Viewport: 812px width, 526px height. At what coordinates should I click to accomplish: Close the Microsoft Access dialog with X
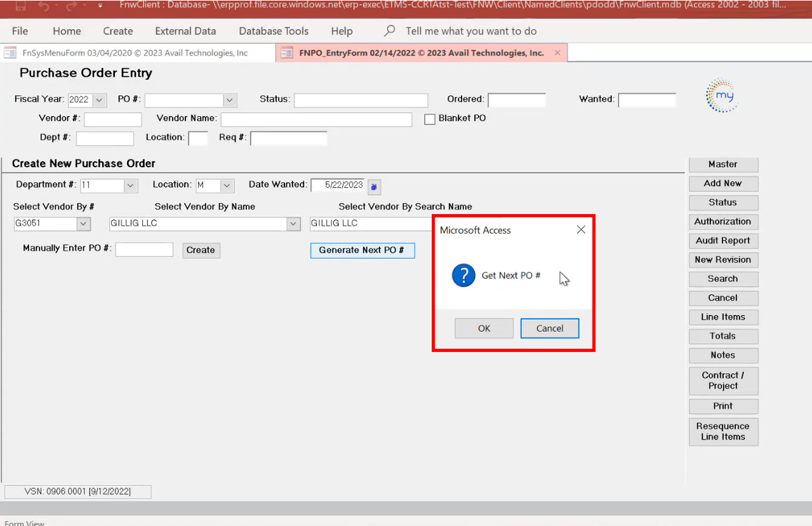pyautogui.click(x=580, y=230)
